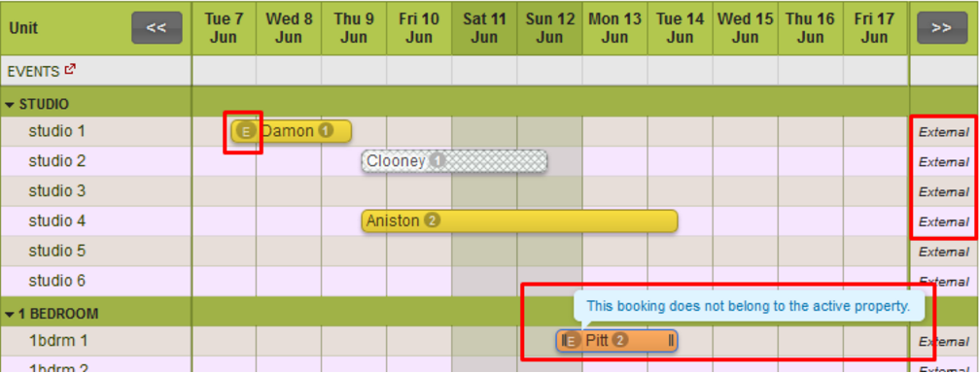Viewport: 980px width, 373px height.
Task: Open the Aniston booking bar
Action: [x=519, y=220]
